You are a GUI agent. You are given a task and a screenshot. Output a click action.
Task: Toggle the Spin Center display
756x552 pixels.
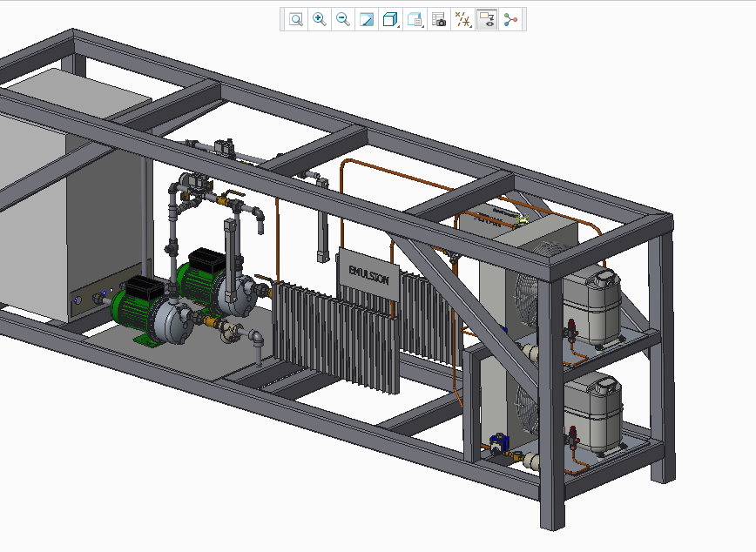pyautogui.click(x=510, y=19)
